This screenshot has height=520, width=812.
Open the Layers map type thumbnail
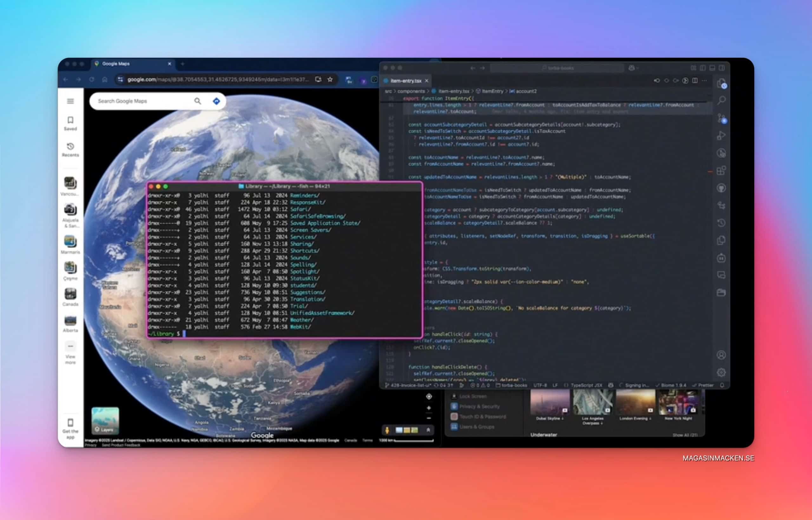pos(105,421)
